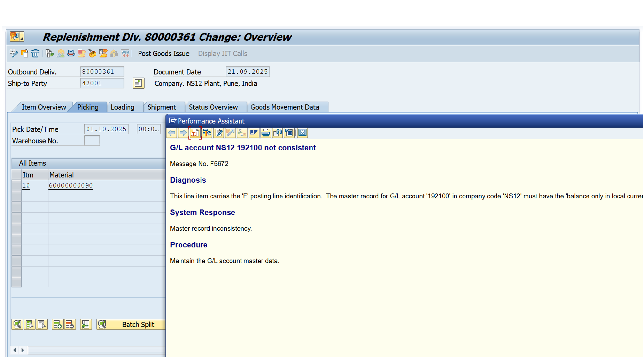This screenshot has height=357, width=644.
Task: Select the row selector for item 10
Action: click(16, 185)
